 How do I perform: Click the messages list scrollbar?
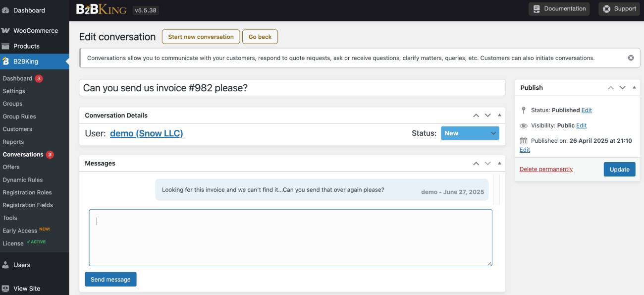pyautogui.click(x=497, y=189)
